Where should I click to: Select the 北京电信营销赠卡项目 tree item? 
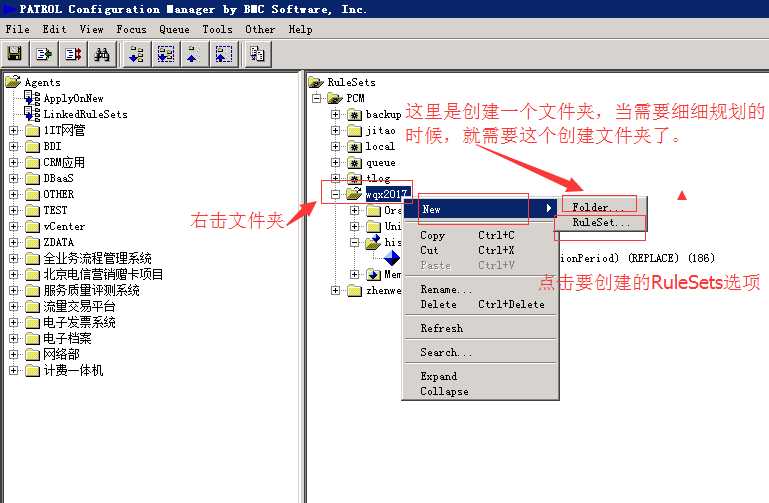(x=103, y=275)
